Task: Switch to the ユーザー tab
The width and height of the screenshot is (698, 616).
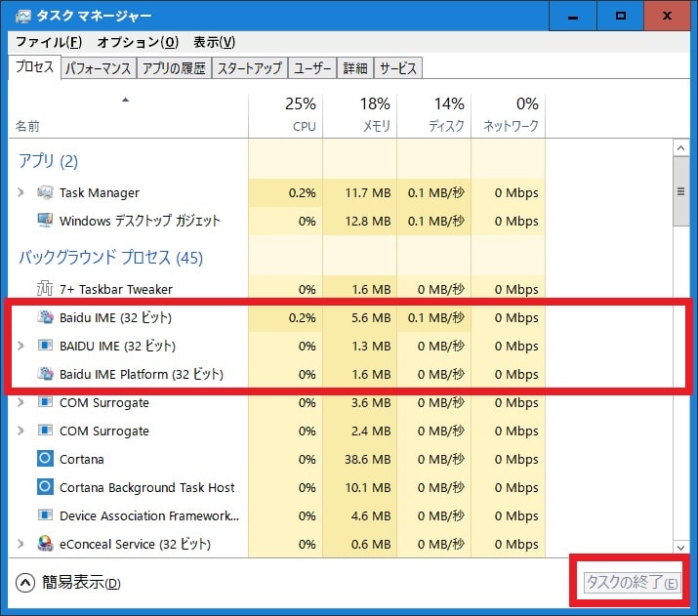Action: (312, 68)
